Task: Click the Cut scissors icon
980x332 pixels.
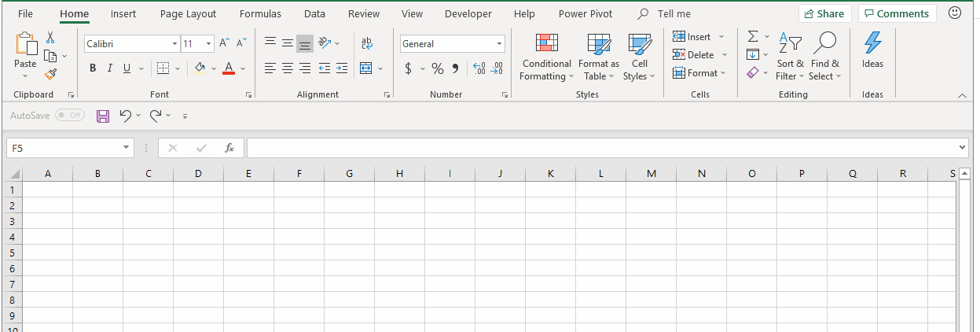Action: (50, 38)
